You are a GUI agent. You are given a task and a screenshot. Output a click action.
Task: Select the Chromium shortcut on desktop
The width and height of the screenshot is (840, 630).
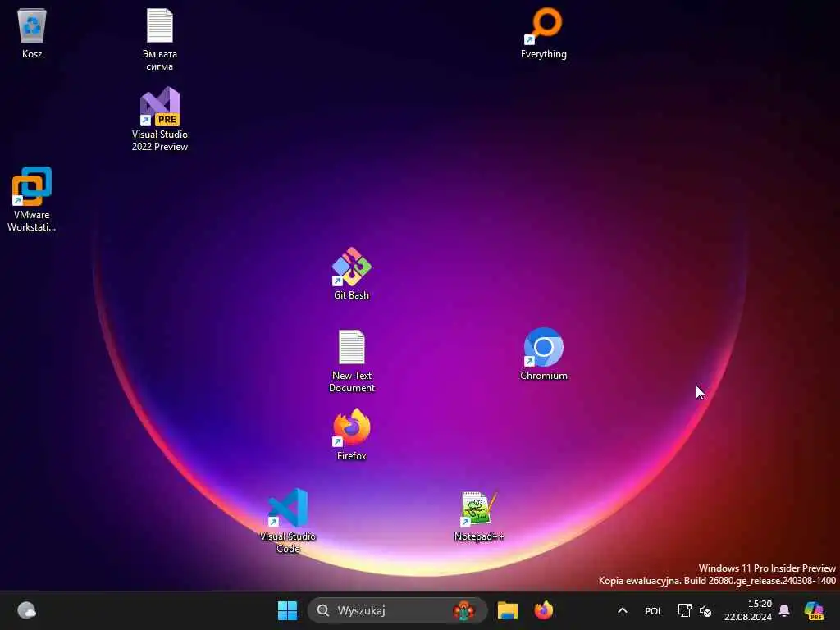click(x=543, y=354)
